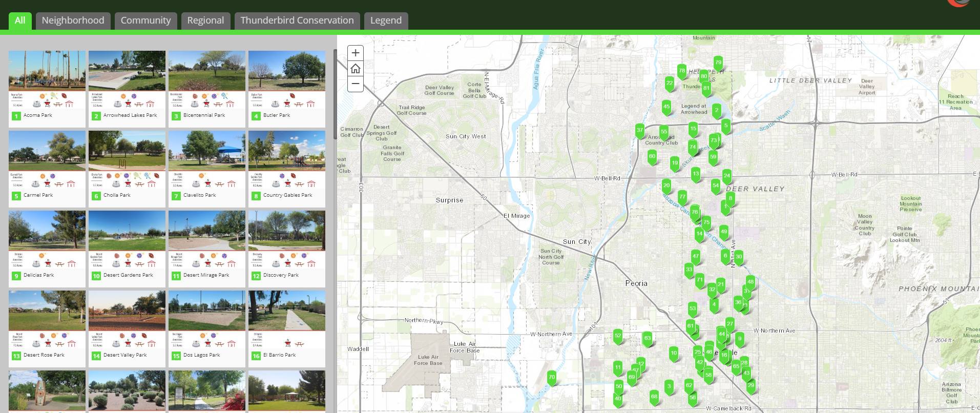Image resolution: width=980 pixels, height=413 pixels.
Task: Switch to Thunderbird Conservation tab
Action: point(297,20)
